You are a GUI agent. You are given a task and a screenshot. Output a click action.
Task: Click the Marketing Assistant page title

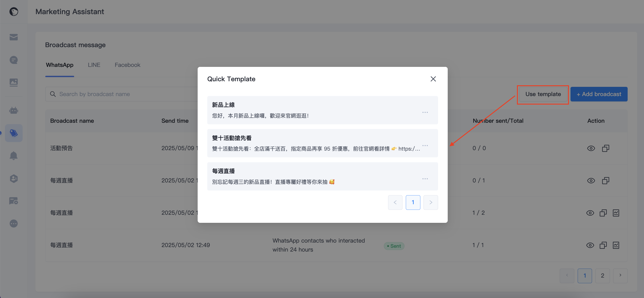70,11
